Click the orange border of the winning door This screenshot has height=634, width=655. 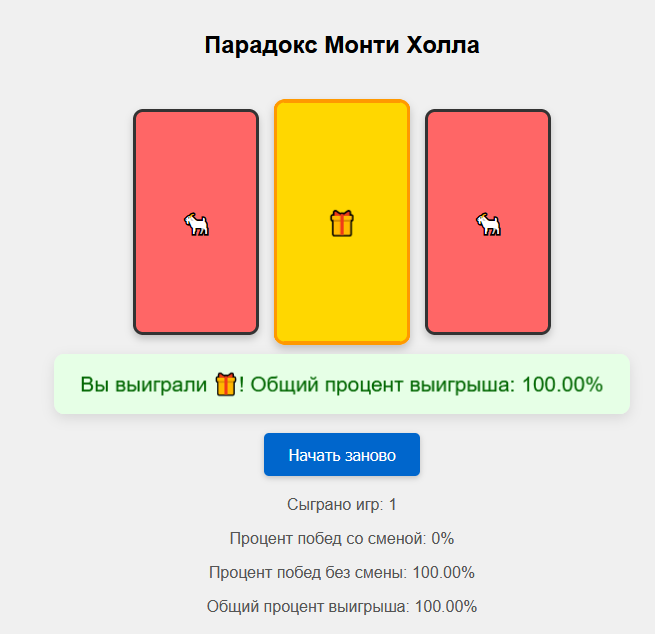342,101
